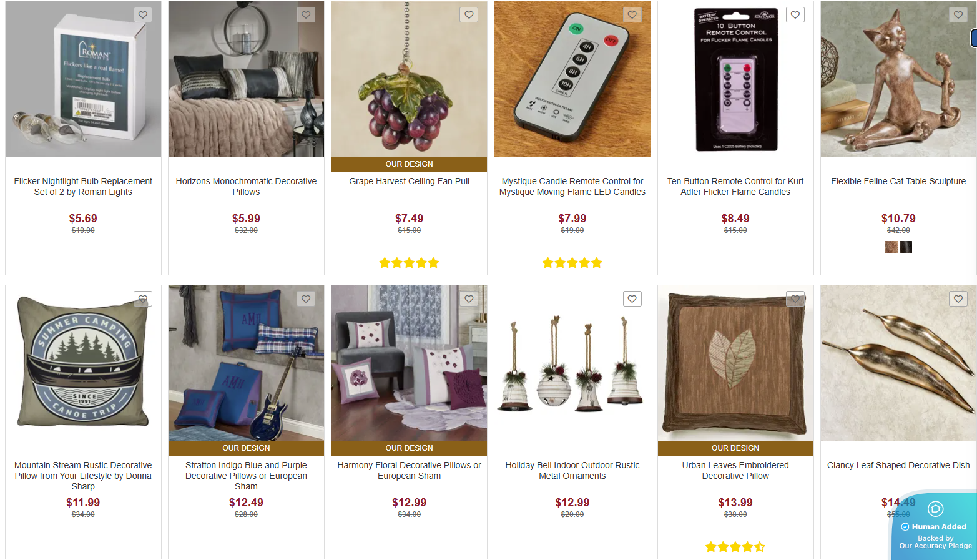Open Grape Harvest Ceiling Fan Pull link

tap(409, 181)
